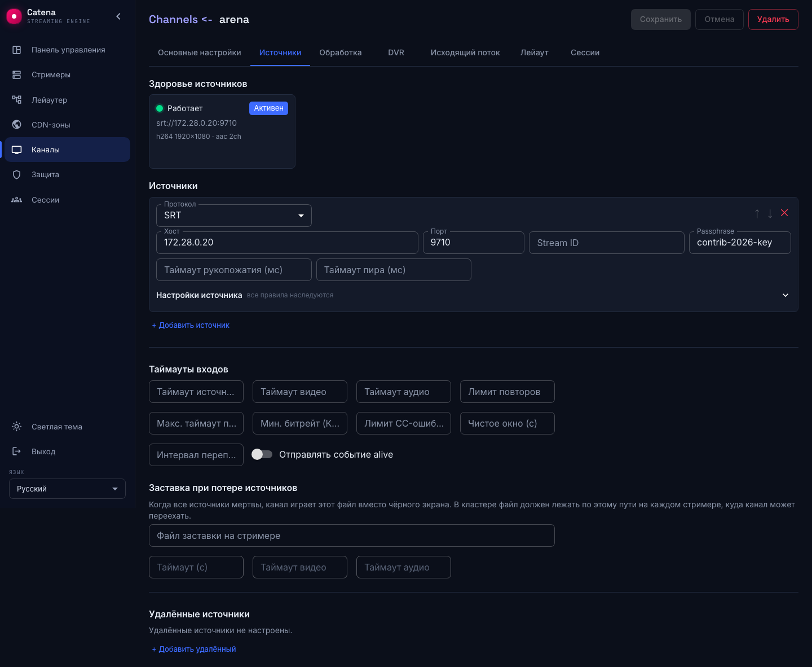Click source URL srt://172.28.0.20:9710 text
The width and height of the screenshot is (812, 667).
click(x=196, y=123)
